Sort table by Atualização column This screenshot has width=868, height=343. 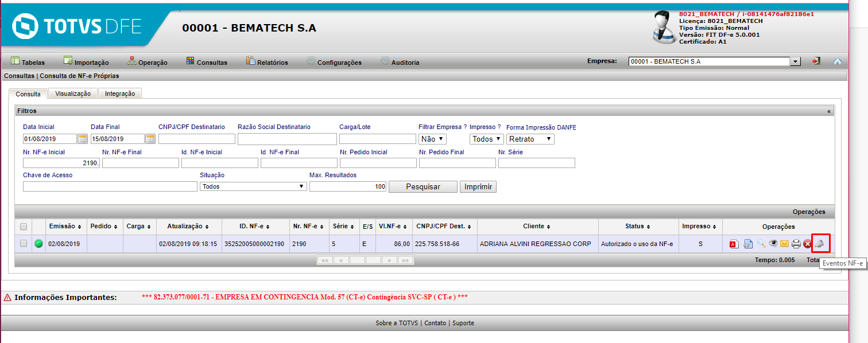click(188, 227)
